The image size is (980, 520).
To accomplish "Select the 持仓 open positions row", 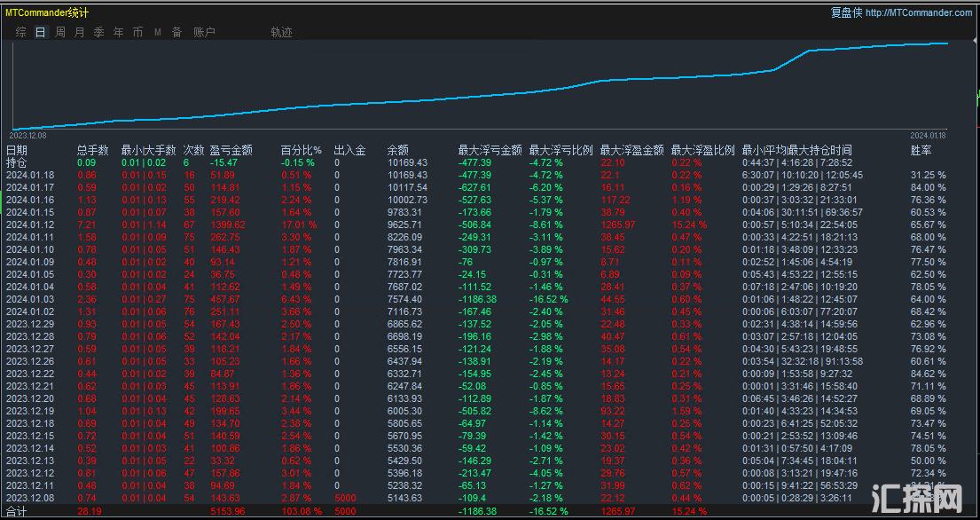I will click(17, 163).
